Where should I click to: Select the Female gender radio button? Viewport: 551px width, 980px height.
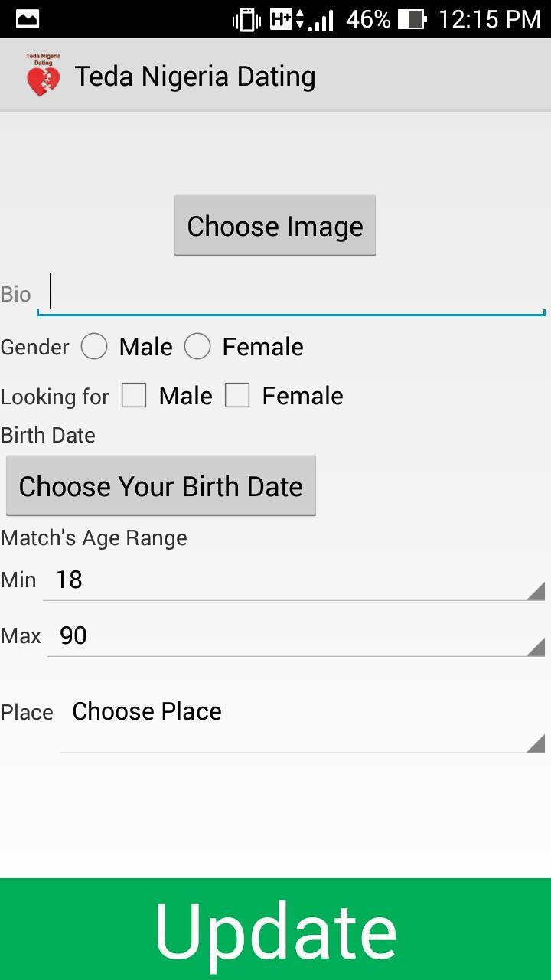(197, 347)
